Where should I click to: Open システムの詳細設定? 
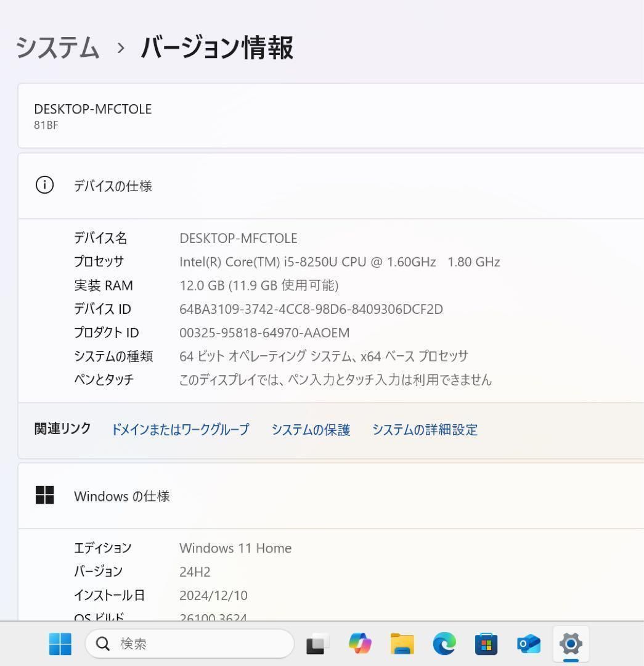[x=424, y=429]
